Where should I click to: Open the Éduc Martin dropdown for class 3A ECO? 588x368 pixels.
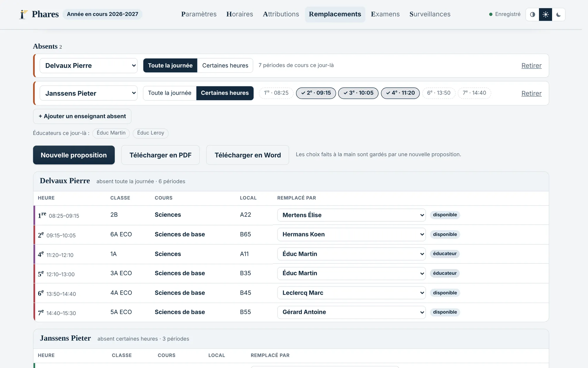(x=351, y=273)
